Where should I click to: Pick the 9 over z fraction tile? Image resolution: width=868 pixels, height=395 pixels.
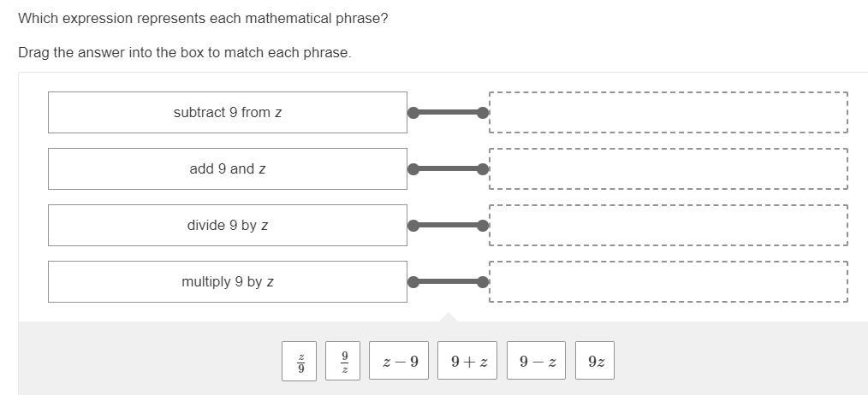pyautogui.click(x=343, y=361)
